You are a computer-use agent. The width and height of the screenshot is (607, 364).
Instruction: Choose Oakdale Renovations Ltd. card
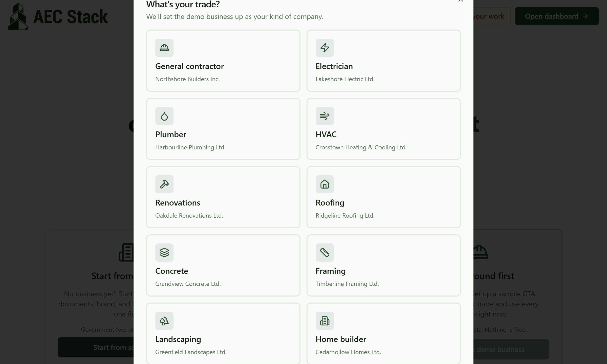tap(223, 197)
